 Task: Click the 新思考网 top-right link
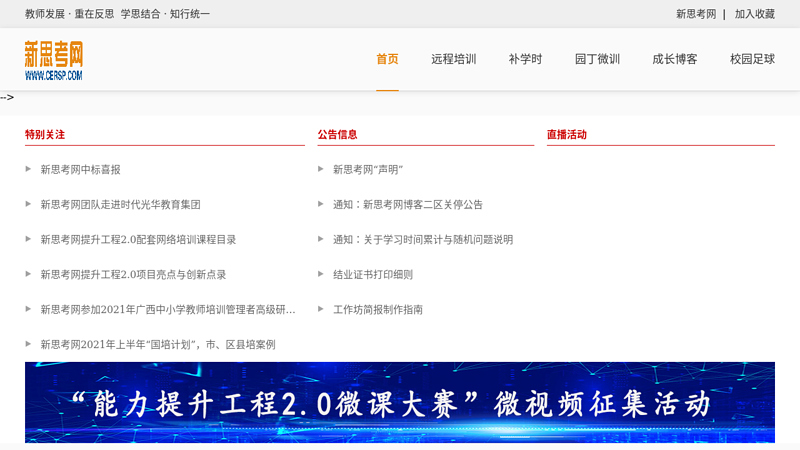pos(696,14)
